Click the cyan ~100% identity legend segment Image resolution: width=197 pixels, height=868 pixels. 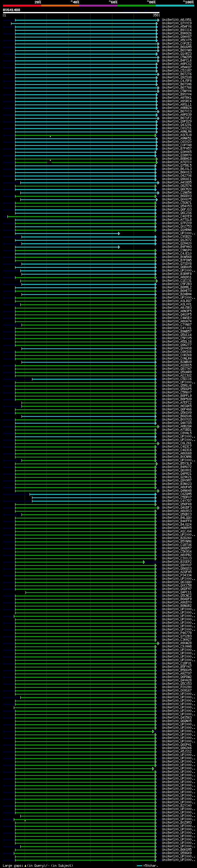(175, 6)
